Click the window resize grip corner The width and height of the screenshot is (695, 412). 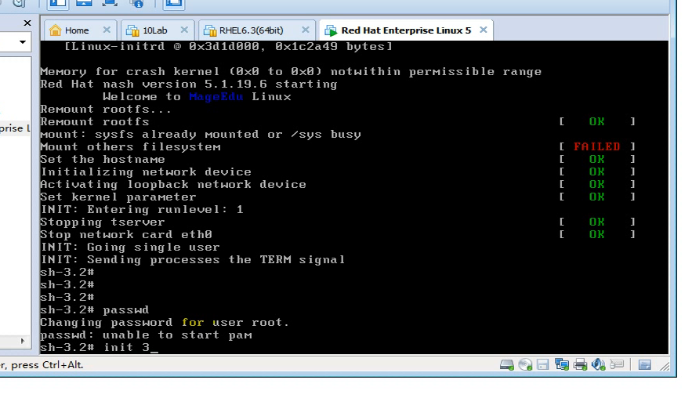coord(664,366)
